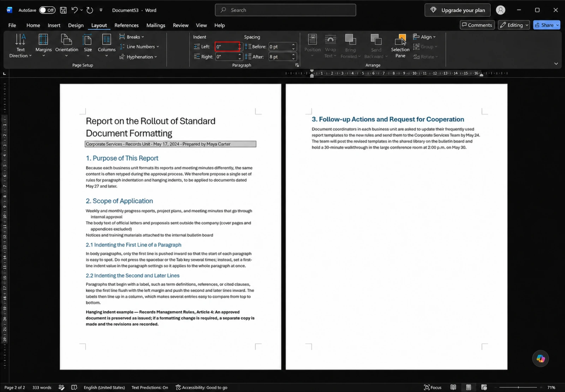Open the Help tab
565x392 pixels.
point(219,25)
